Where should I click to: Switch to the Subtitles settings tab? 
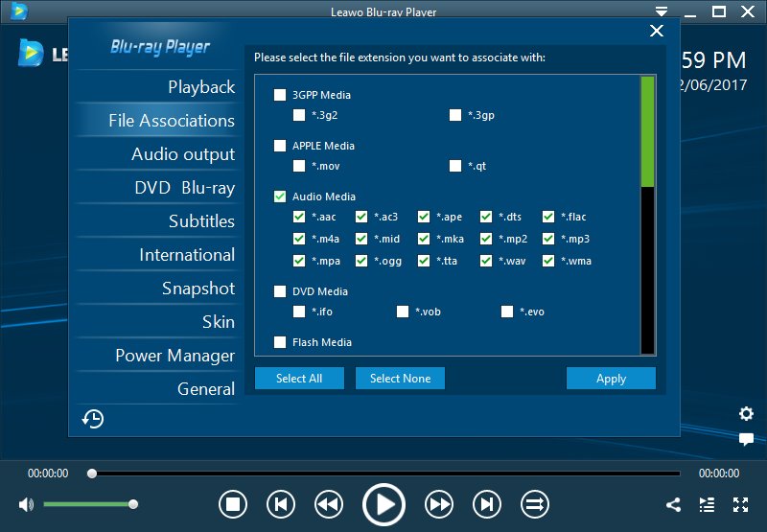[x=201, y=221]
